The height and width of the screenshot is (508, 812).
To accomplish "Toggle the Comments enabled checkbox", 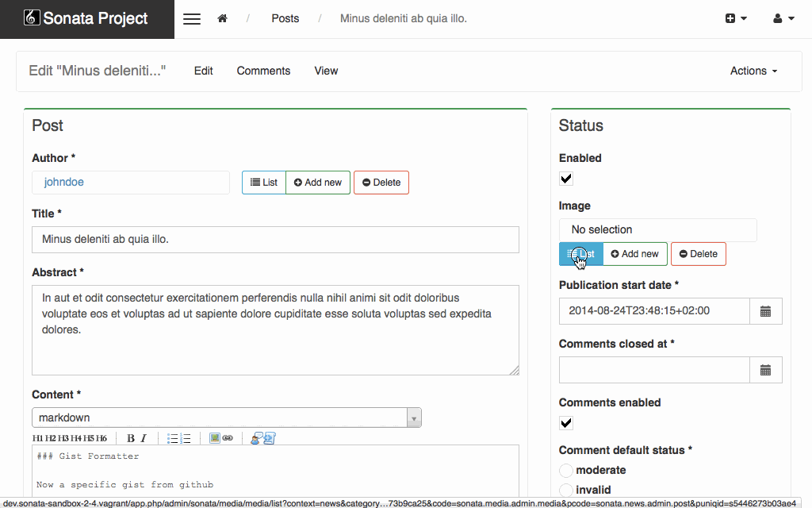I will pyautogui.click(x=566, y=423).
